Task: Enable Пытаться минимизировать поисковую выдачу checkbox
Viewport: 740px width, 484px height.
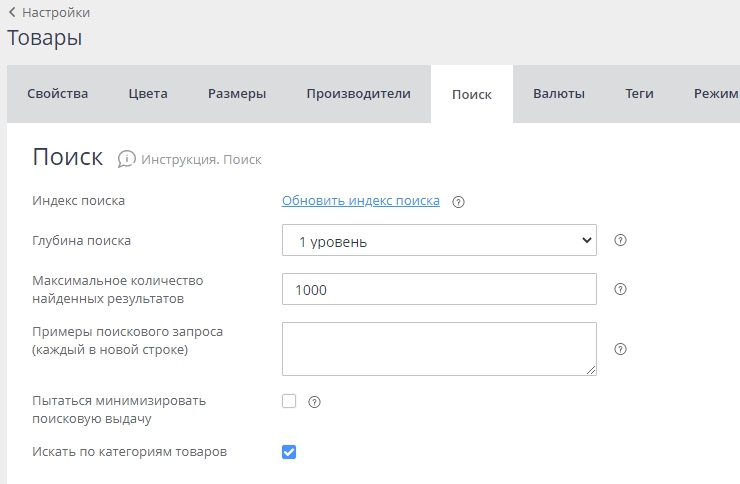Action: pos(289,401)
